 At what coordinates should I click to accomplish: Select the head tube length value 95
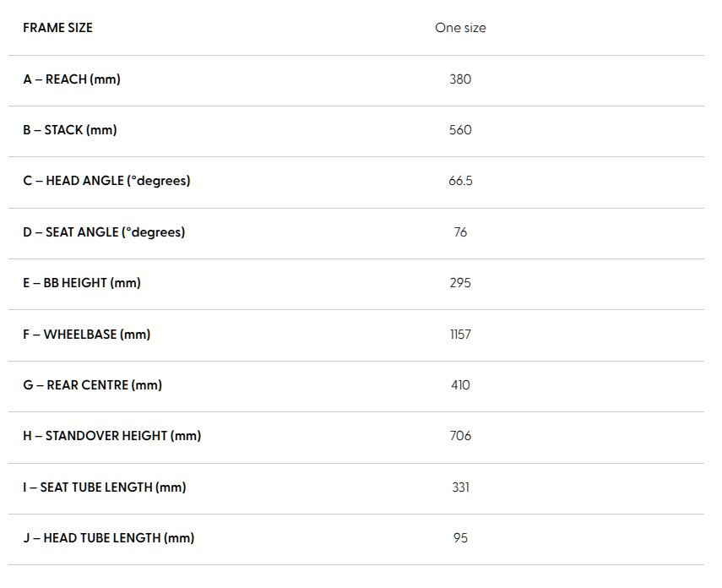pos(460,538)
